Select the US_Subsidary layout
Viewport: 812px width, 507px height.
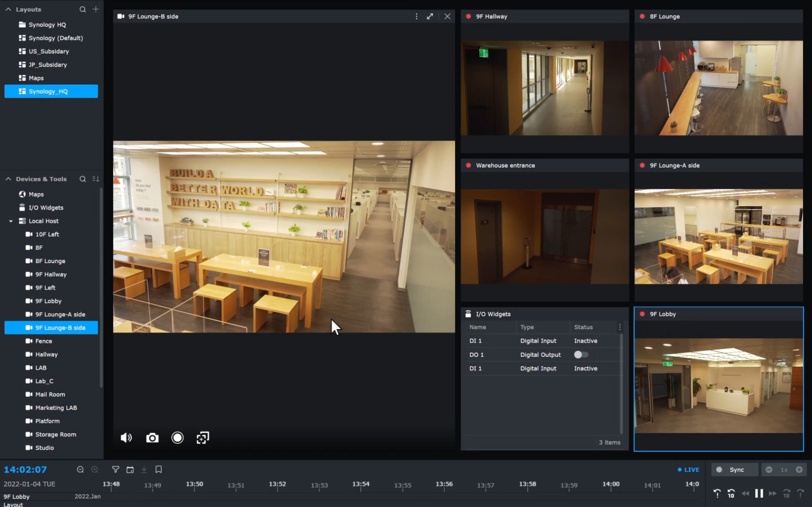pyautogui.click(x=51, y=51)
